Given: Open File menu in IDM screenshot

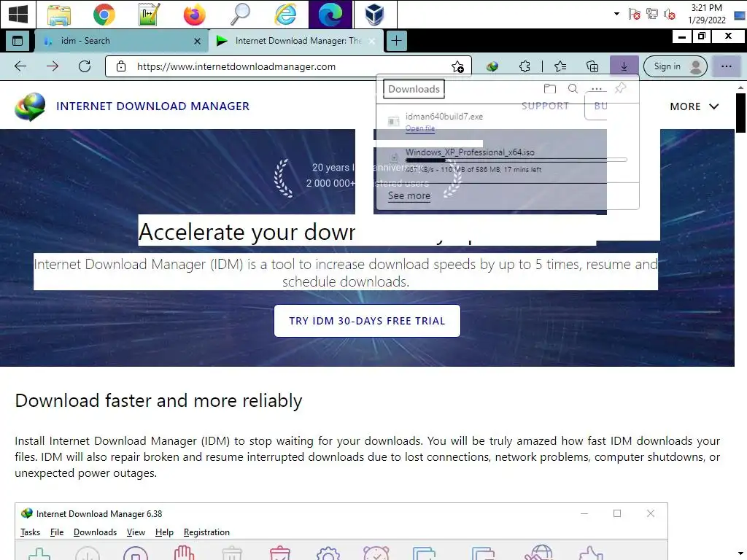Looking at the screenshot, I should [57, 532].
